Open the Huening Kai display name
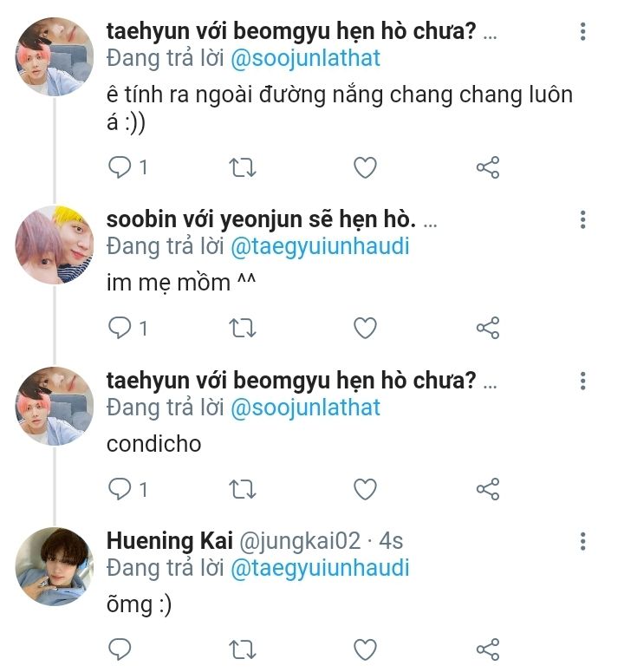This screenshot has height=672, width=624. click(169, 541)
